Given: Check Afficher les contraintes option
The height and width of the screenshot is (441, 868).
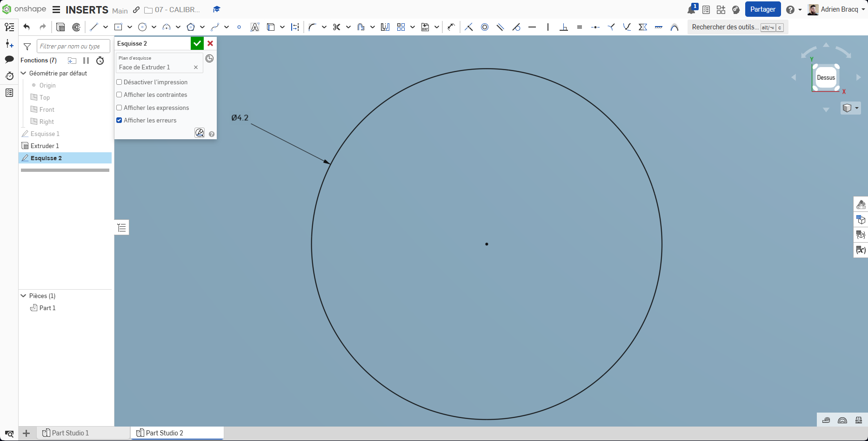Looking at the screenshot, I should [x=120, y=95].
